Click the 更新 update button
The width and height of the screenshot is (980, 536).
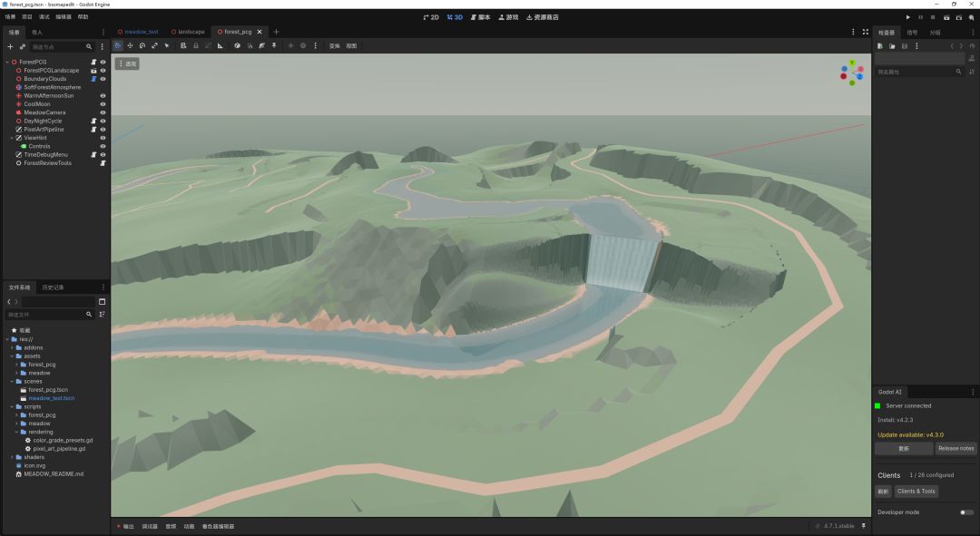(x=904, y=449)
